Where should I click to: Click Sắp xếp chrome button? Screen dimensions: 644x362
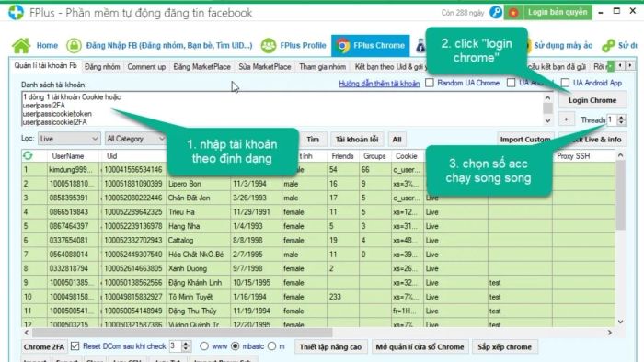point(504,346)
